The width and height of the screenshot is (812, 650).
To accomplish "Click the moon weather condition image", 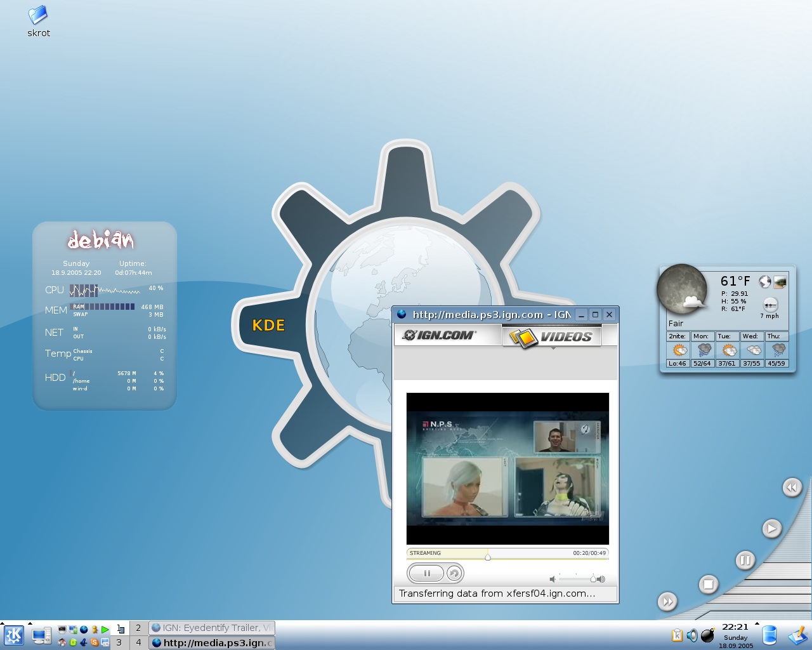I will pyautogui.click(x=683, y=289).
